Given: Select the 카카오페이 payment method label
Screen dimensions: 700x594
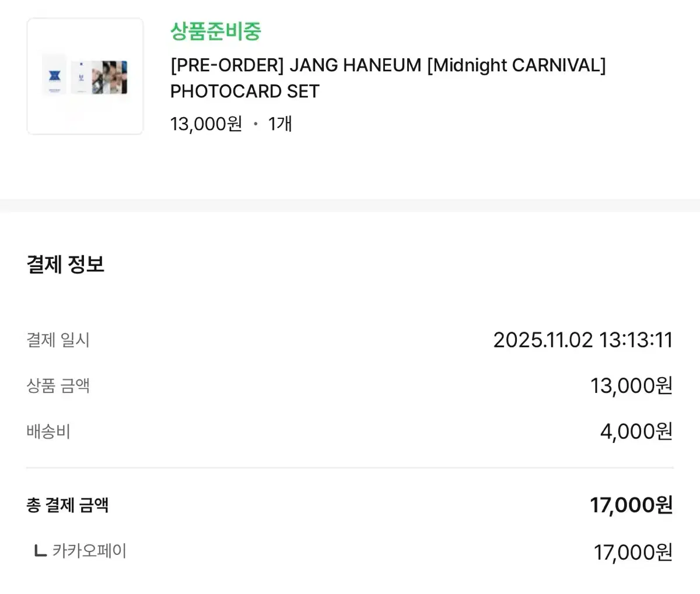Looking at the screenshot, I should click(x=89, y=551).
